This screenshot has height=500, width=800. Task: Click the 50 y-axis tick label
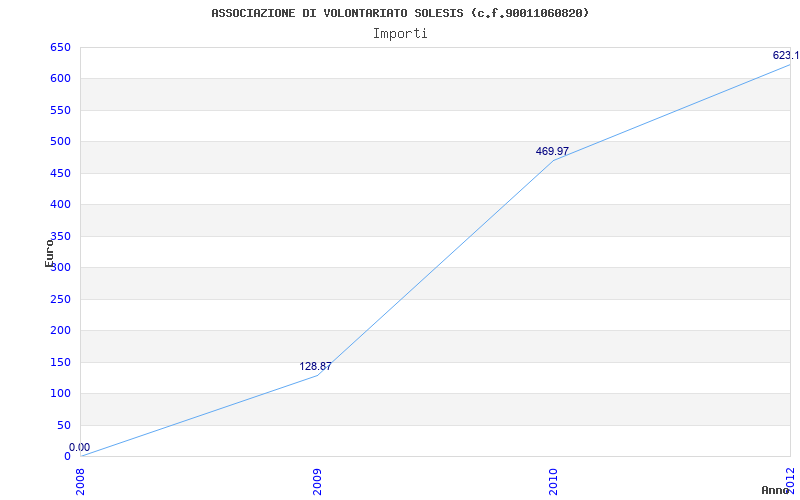point(64,426)
